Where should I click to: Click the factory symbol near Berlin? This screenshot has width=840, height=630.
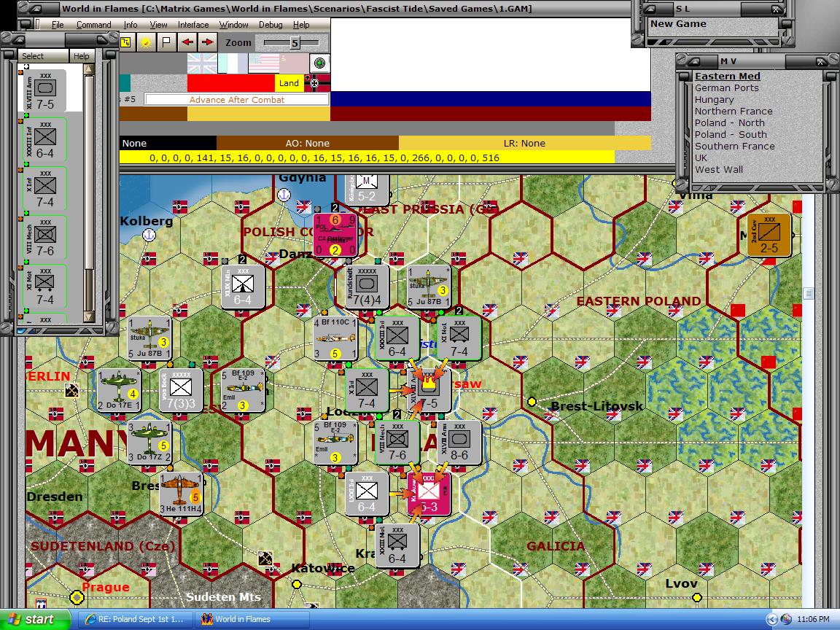(x=71, y=391)
